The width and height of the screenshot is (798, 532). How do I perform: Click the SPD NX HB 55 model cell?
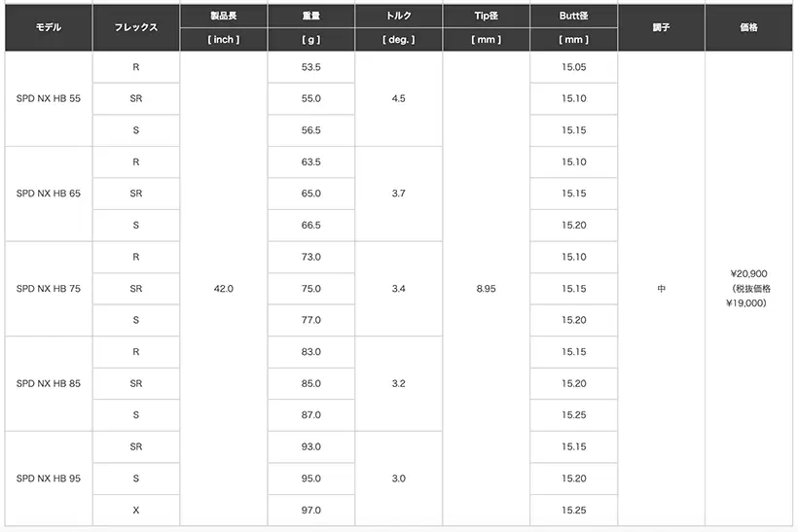coord(48,98)
